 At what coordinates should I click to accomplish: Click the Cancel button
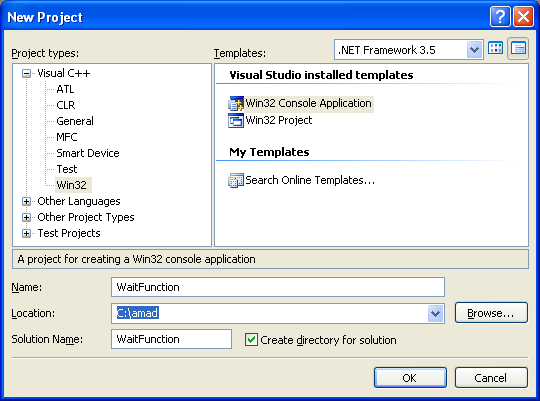pos(491,378)
